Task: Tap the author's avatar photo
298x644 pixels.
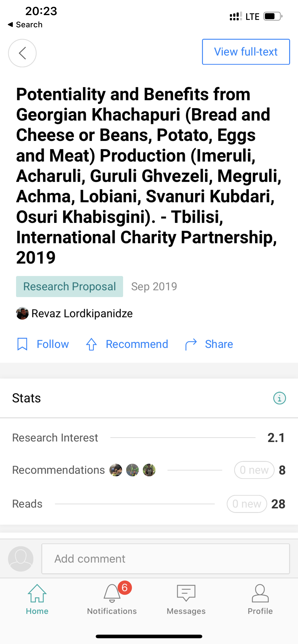Action: tap(22, 314)
